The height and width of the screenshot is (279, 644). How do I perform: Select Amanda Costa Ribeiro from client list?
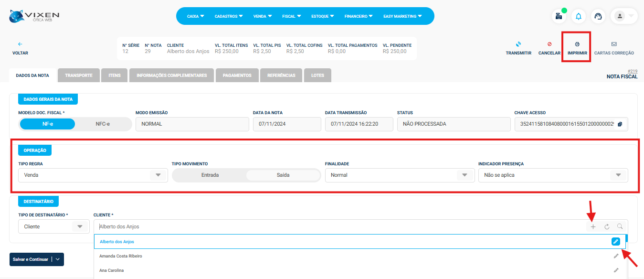click(x=121, y=256)
